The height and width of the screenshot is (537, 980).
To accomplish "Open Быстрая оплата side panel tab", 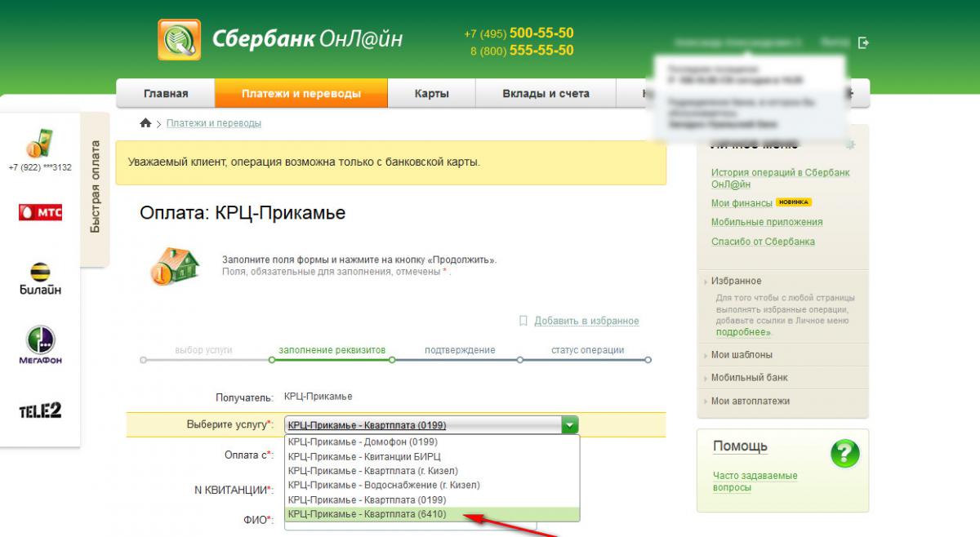I will [x=96, y=187].
